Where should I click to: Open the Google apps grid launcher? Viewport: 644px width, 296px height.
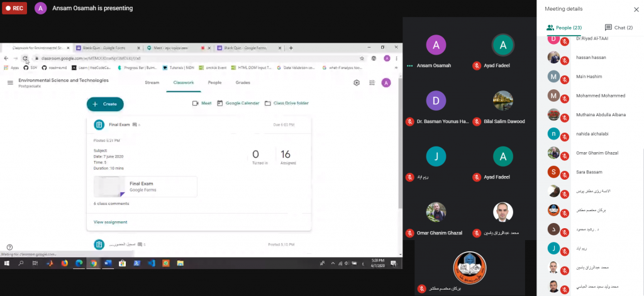pyautogui.click(x=372, y=83)
